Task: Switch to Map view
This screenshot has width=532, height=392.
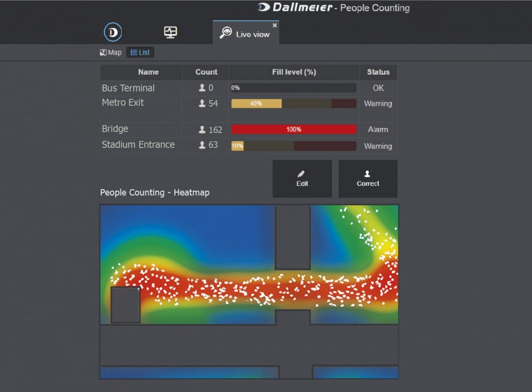Action: [x=111, y=52]
